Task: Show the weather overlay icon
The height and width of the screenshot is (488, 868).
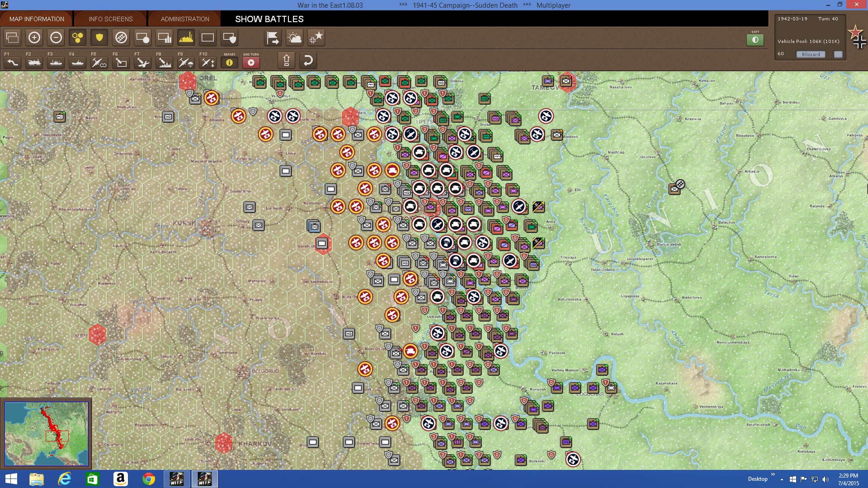Action: pyautogui.click(x=295, y=38)
